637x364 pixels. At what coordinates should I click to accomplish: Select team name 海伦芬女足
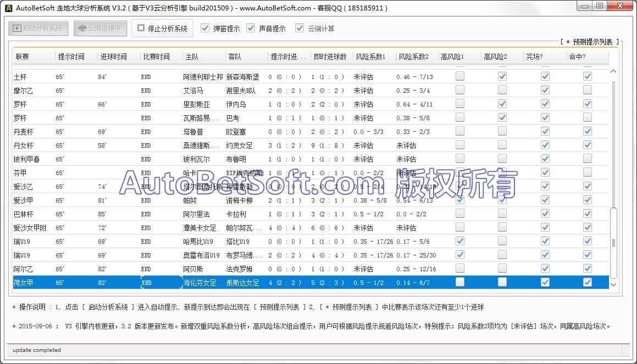[x=200, y=283]
